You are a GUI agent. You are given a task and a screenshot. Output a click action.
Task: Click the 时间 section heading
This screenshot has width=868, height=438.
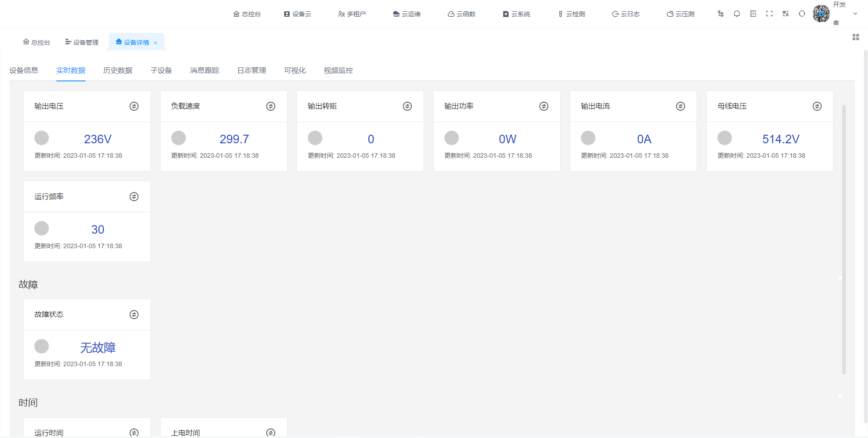pyautogui.click(x=28, y=403)
